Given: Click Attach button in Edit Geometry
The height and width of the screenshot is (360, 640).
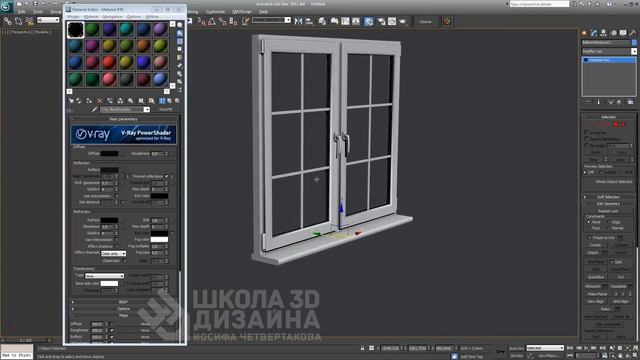Looking at the screenshot, I should 593,253.
